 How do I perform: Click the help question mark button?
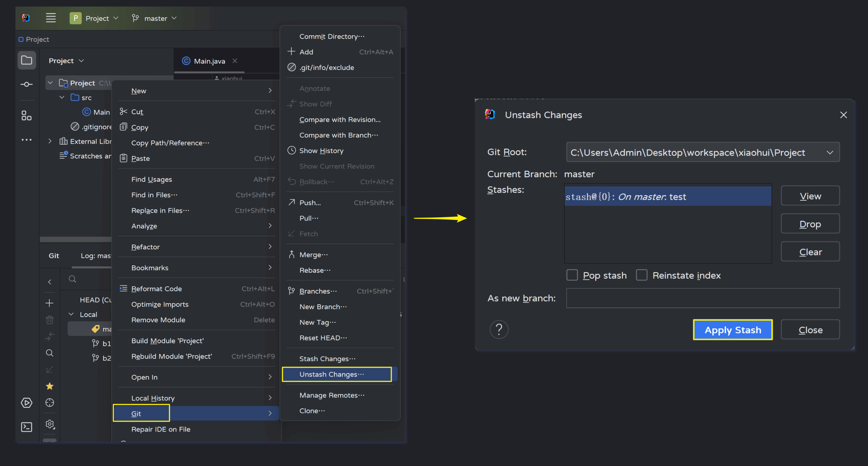(x=499, y=329)
